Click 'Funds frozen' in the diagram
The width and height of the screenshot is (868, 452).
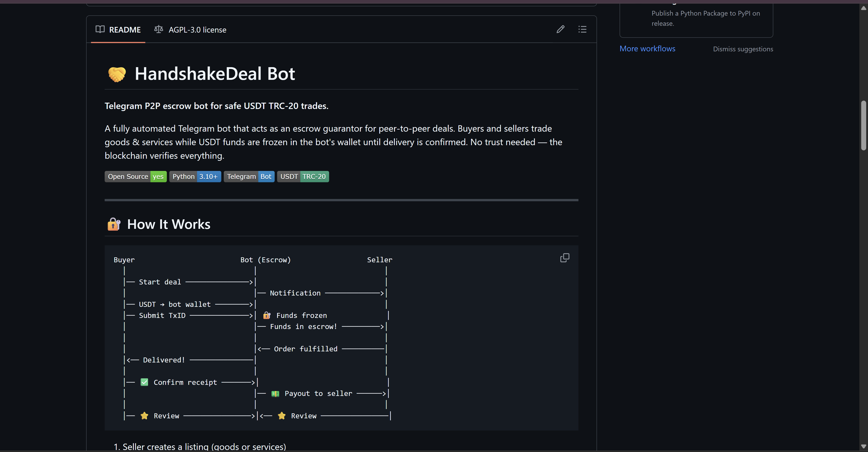coord(302,315)
